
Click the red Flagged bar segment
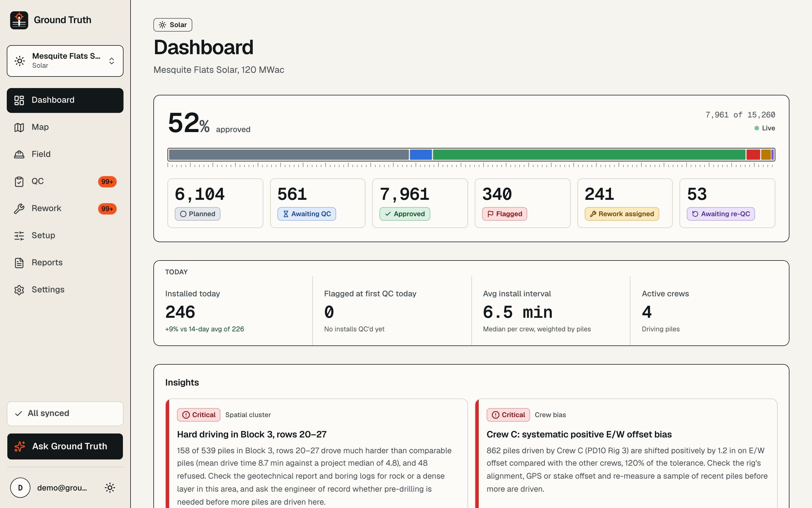click(753, 155)
